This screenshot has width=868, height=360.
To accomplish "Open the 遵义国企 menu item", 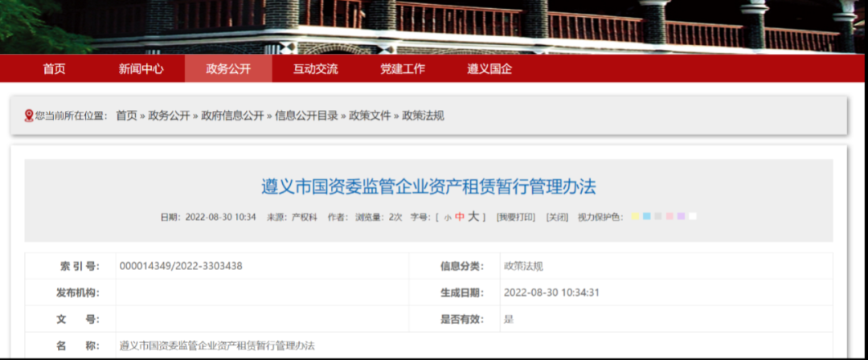I will pyautogui.click(x=489, y=69).
